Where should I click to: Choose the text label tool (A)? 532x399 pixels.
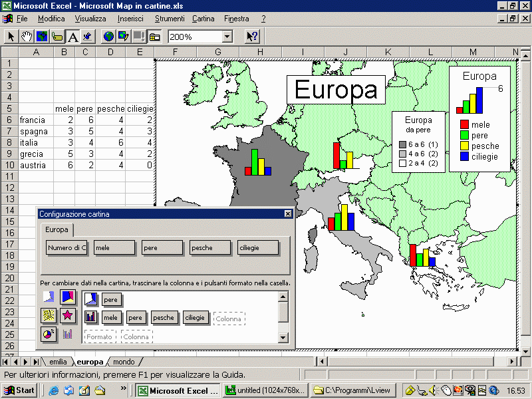72,36
